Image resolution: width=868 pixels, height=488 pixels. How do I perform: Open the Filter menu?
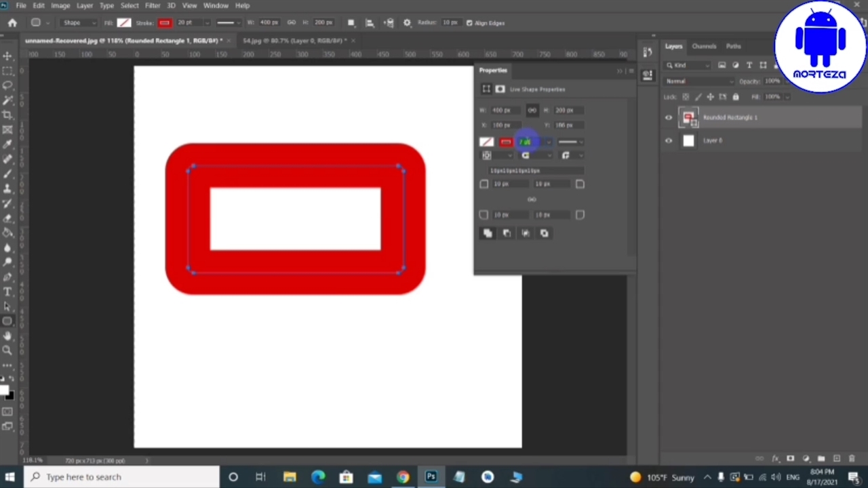152,5
